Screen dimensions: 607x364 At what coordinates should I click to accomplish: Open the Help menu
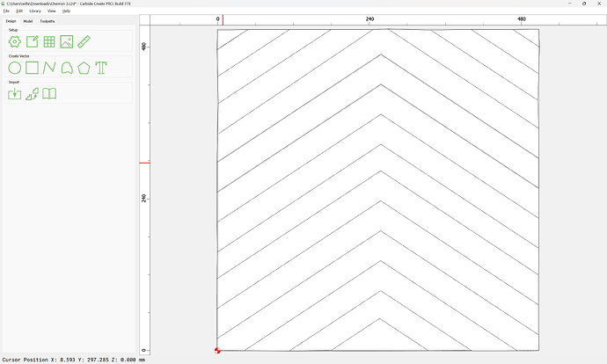(x=67, y=11)
